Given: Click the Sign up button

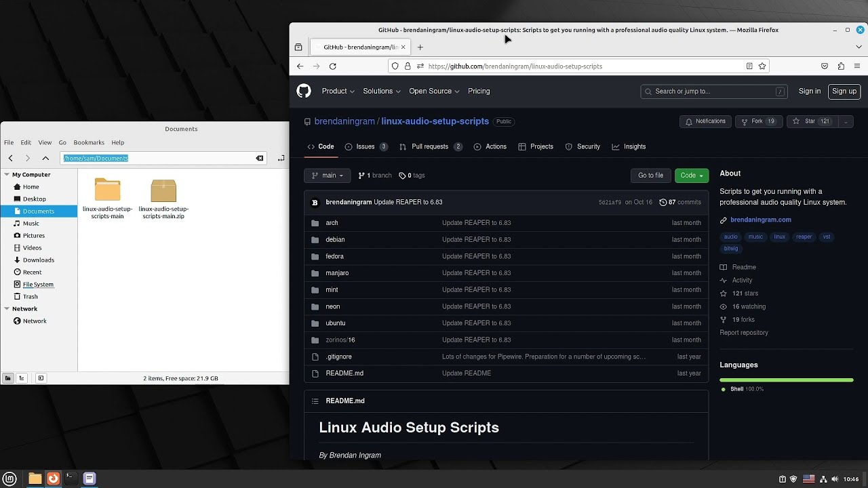Looking at the screenshot, I should [844, 91].
